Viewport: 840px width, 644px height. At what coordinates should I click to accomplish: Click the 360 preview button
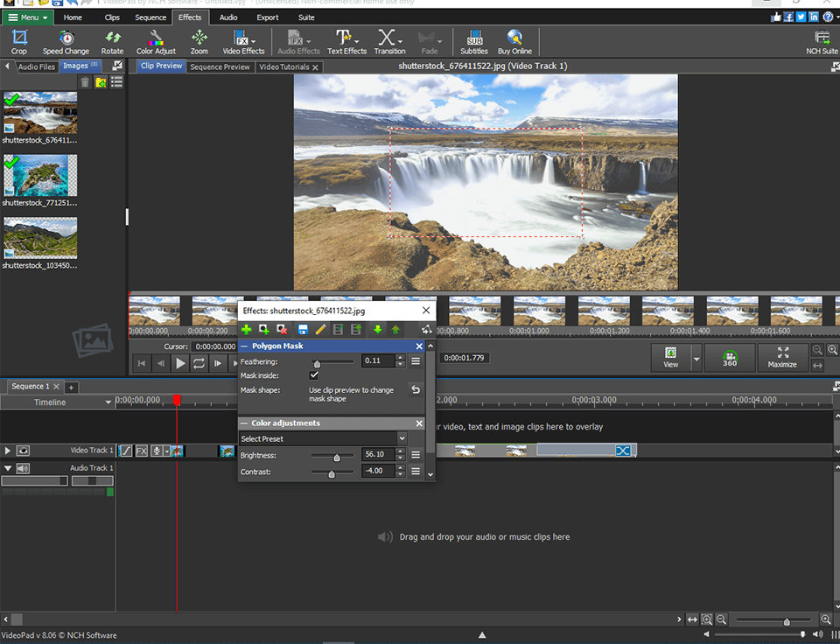coord(730,358)
